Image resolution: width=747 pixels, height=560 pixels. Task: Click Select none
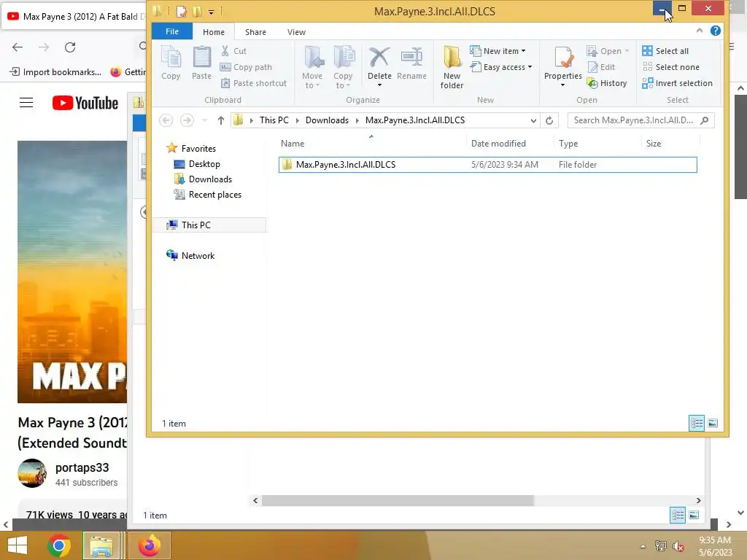pyautogui.click(x=671, y=67)
